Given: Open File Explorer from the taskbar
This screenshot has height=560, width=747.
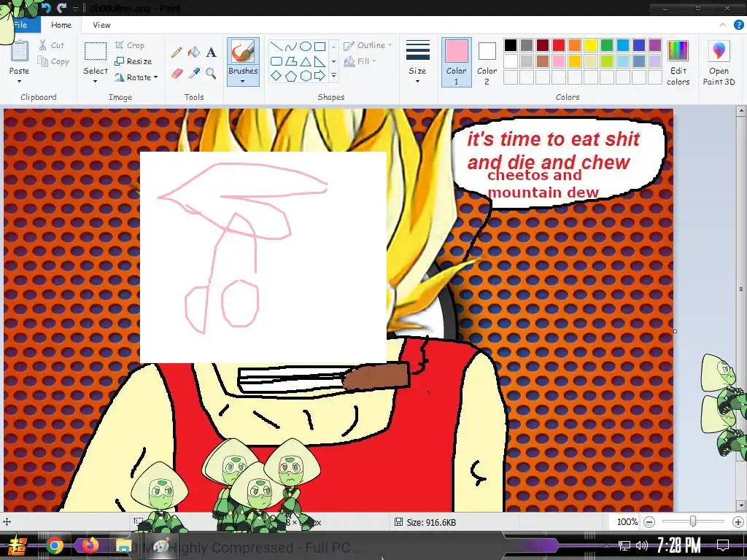Looking at the screenshot, I should point(123,545).
